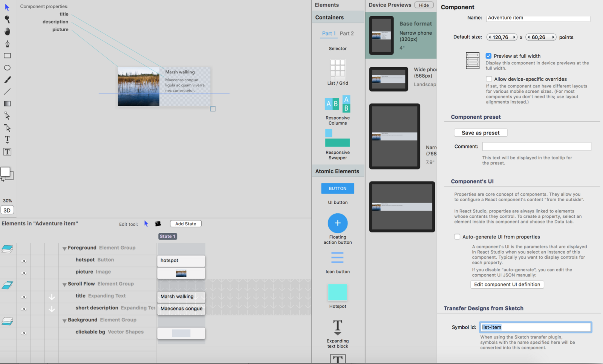603x364 pixels.
Task: Click Edit component UI definition
Action: [507, 284]
